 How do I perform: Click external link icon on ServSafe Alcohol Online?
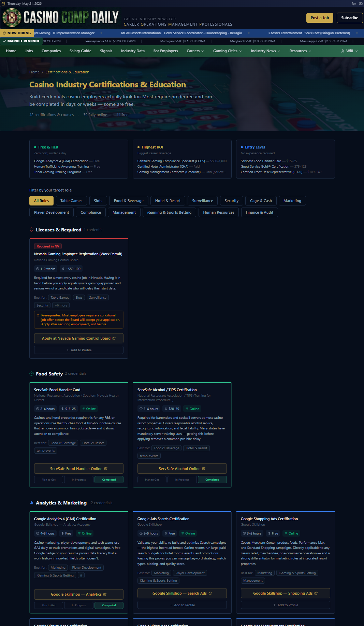(204, 469)
